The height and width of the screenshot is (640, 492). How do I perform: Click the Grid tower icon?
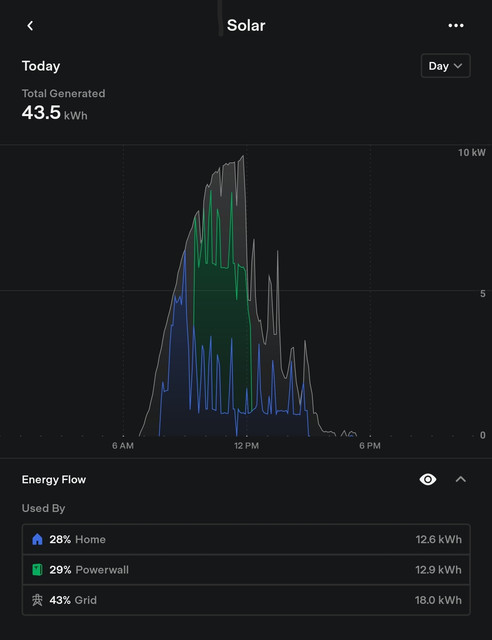[37, 600]
